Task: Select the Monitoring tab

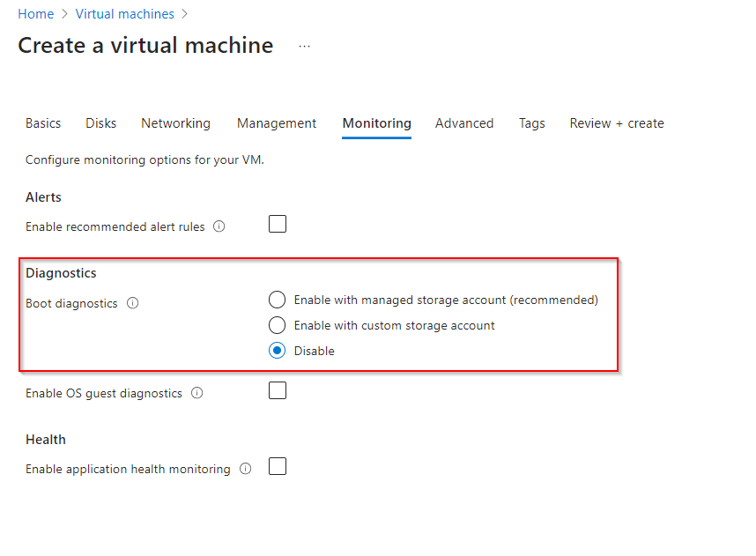Action: click(x=376, y=123)
